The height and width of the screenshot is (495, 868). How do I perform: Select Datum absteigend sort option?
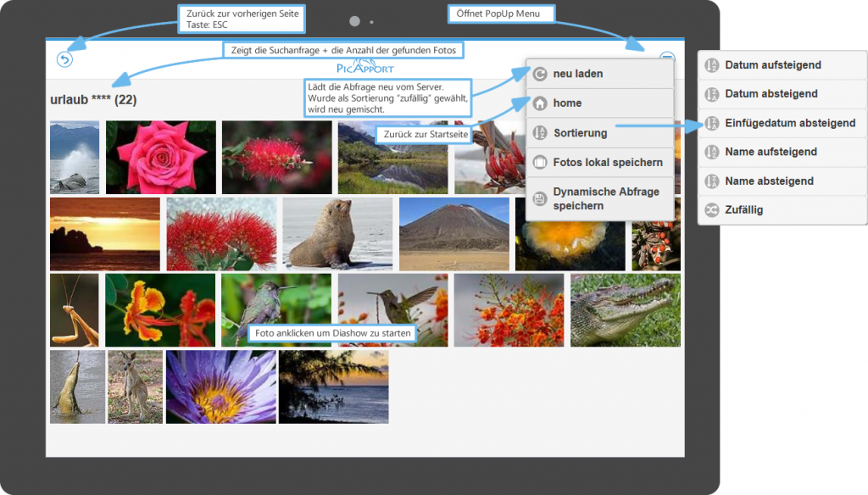coord(771,94)
